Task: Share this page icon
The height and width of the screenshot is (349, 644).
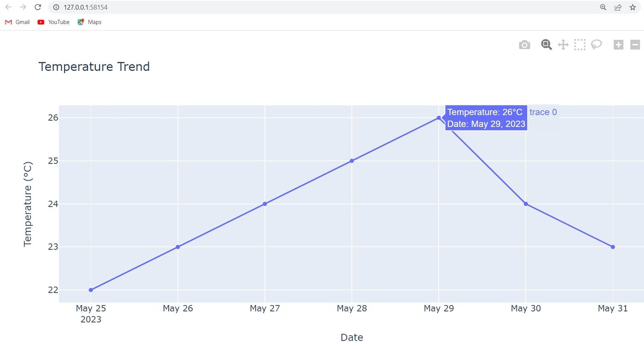Action: pos(618,7)
